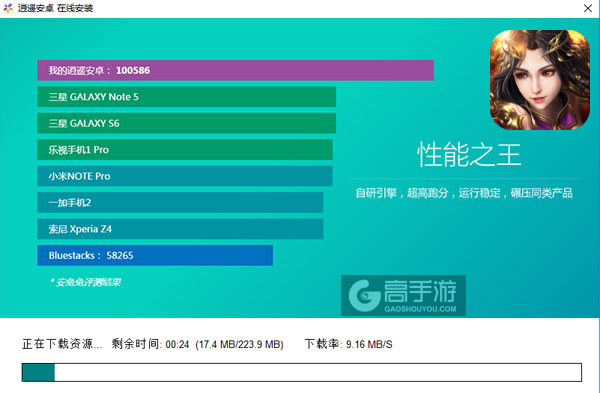Select the 乐视手机1 Pro bar

(x=185, y=150)
